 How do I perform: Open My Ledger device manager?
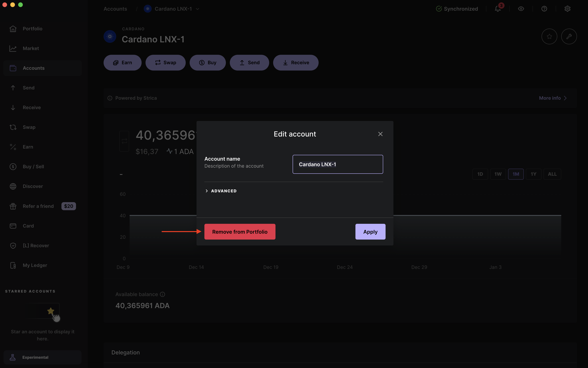click(35, 265)
